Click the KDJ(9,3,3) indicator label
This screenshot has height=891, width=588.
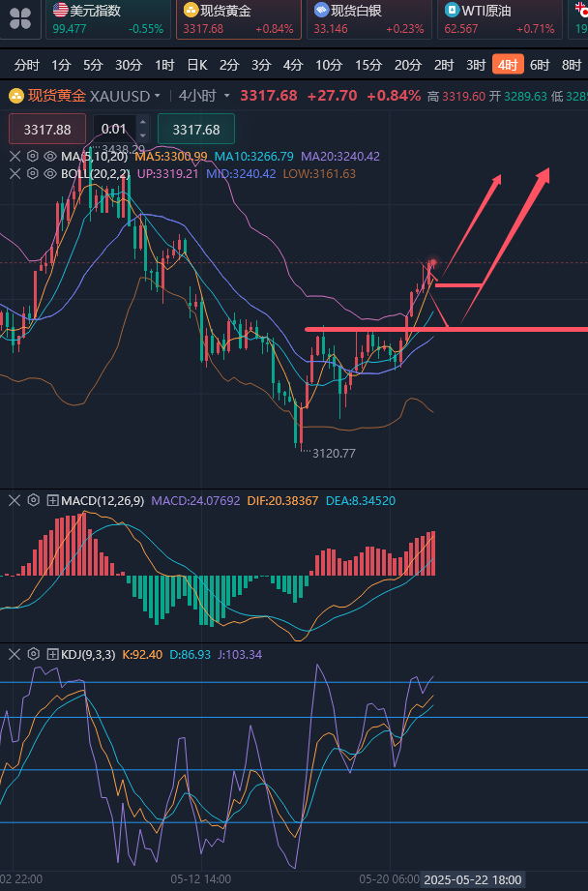87,655
